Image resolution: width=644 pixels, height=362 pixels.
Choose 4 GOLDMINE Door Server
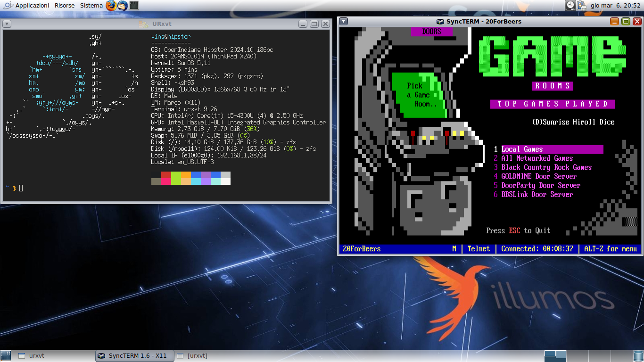(x=535, y=176)
